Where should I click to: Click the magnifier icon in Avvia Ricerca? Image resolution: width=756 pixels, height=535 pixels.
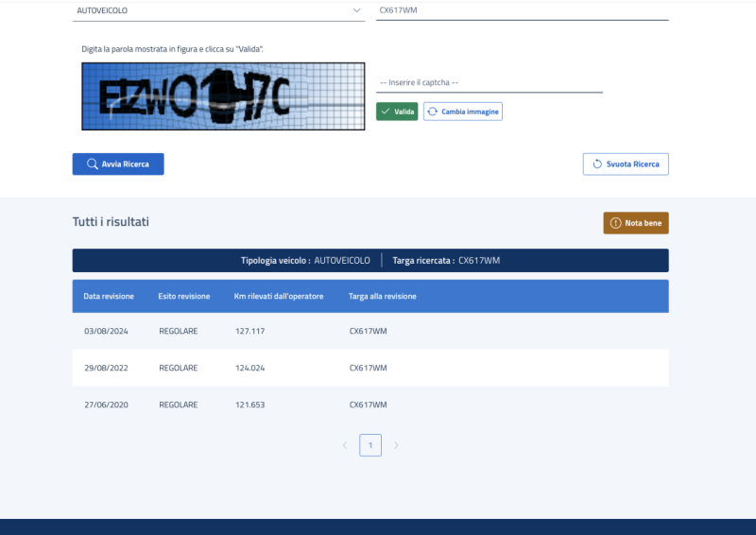tap(92, 164)
